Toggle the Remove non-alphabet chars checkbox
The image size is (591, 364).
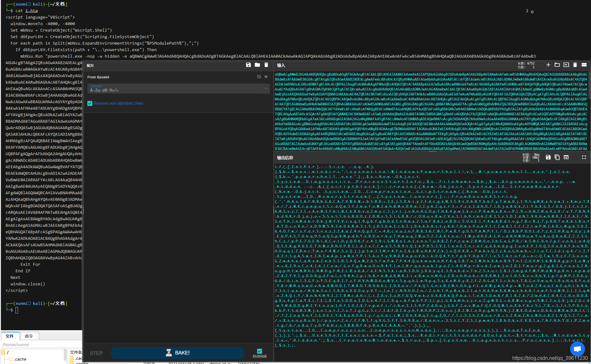(x=90, y=103)
